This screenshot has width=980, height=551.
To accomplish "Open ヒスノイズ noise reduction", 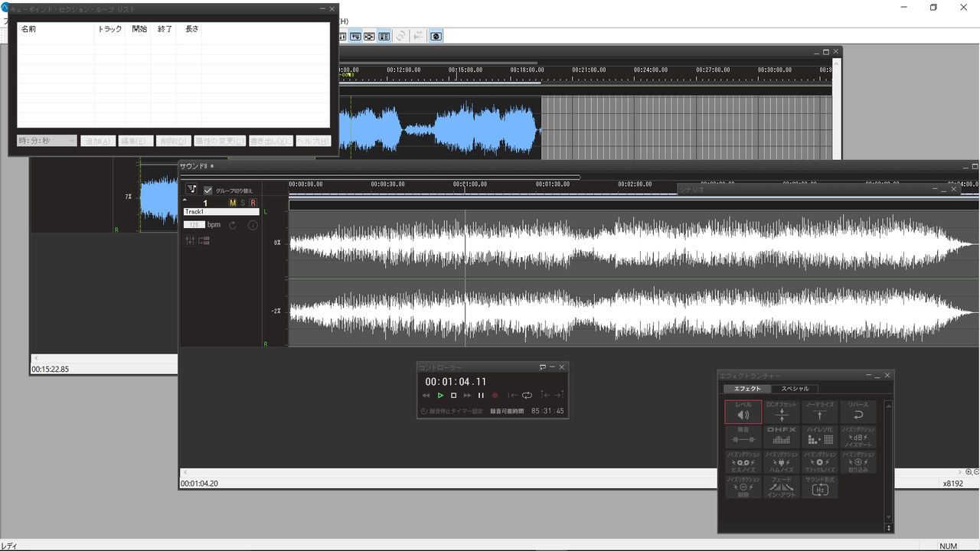I will coord(743,462).
